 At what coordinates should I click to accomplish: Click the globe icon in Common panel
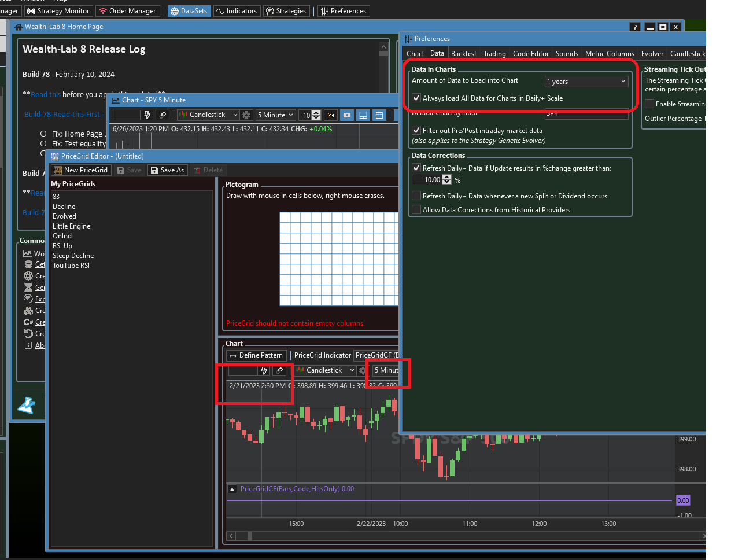[x=28, y=276]
